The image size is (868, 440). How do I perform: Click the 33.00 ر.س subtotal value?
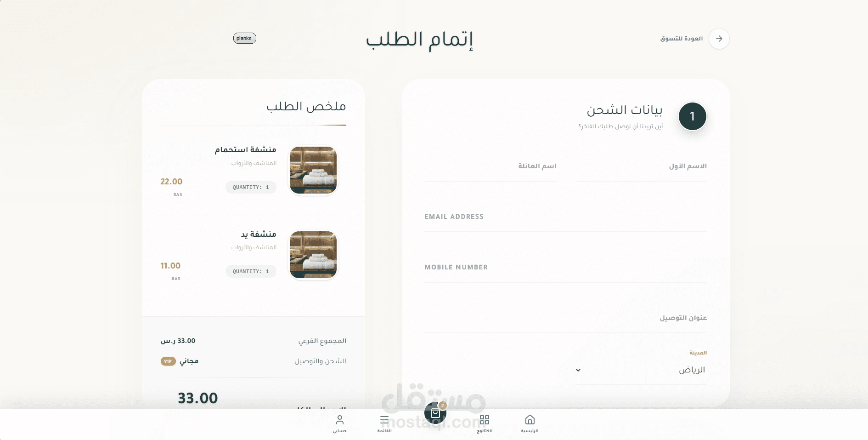click(x=178, y=341)
